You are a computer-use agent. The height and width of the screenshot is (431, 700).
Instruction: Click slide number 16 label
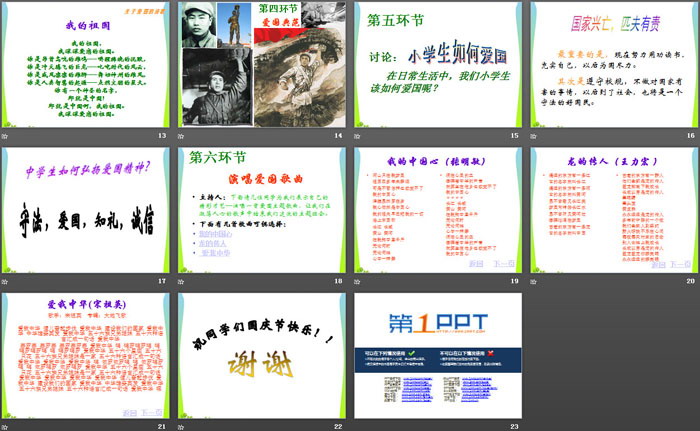(691, 135)
